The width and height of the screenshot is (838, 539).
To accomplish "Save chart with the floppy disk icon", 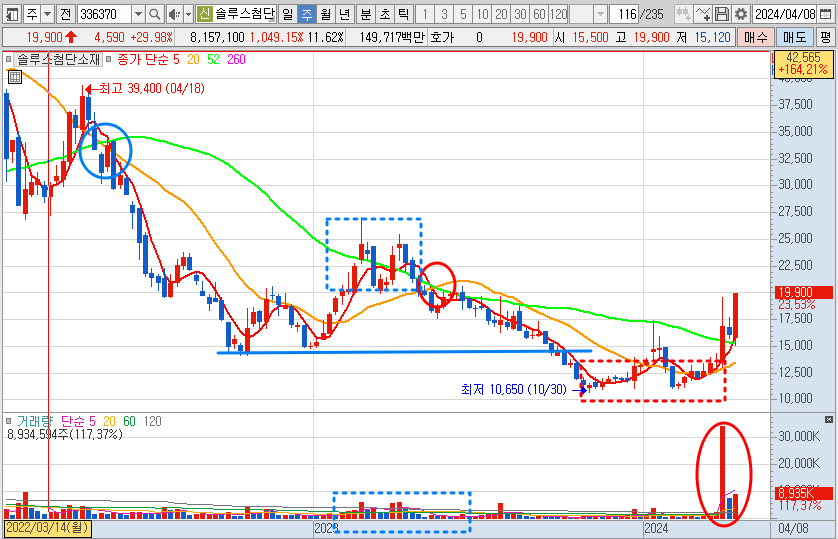I will 722,14.
